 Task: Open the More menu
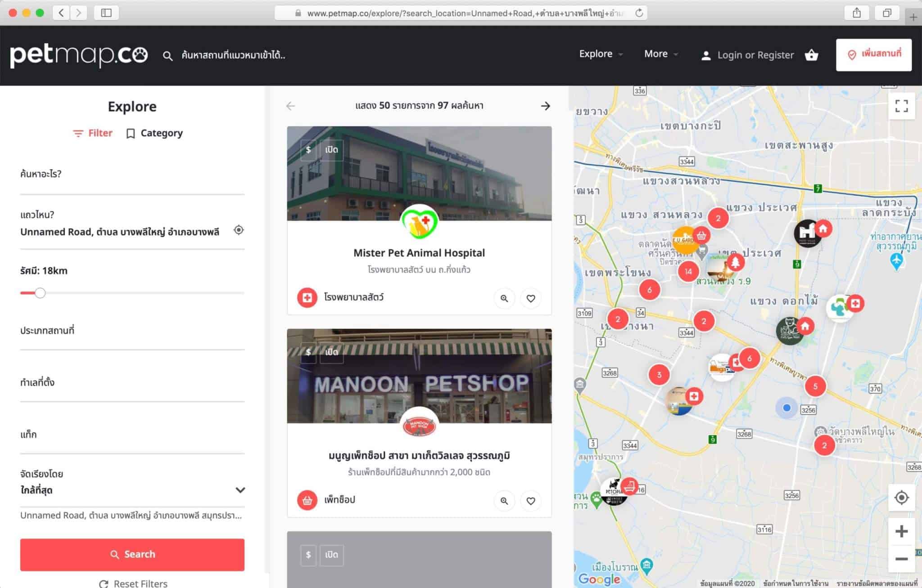(661, 54)
